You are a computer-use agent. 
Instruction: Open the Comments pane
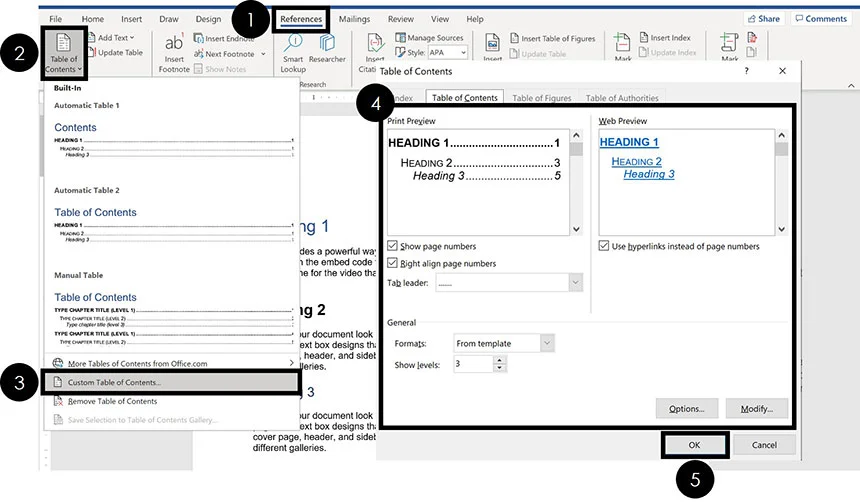coord(821,19)
